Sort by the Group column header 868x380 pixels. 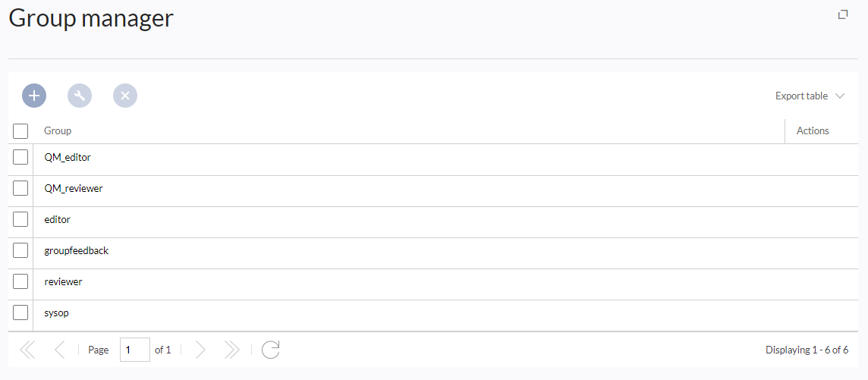pos(58,131)
